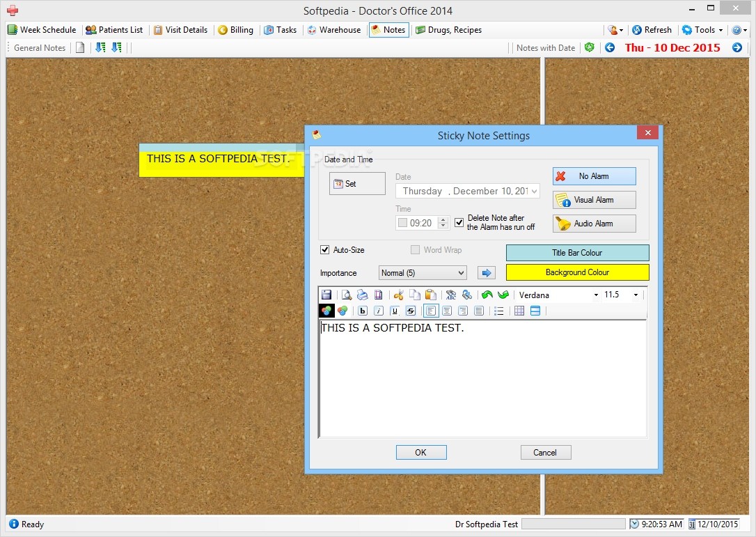
Task: Open the font size 11.5 dropdown
Action: [636, 295]
